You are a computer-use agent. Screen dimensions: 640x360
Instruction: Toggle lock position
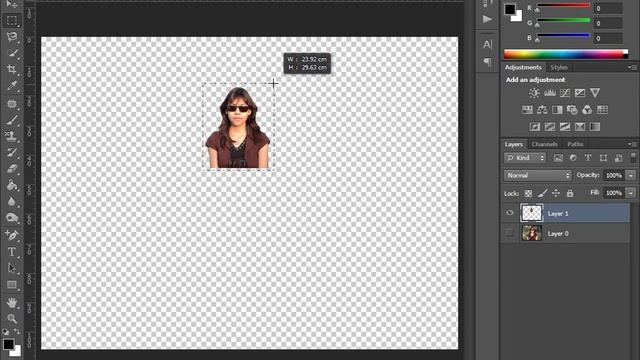coord(556,193)
